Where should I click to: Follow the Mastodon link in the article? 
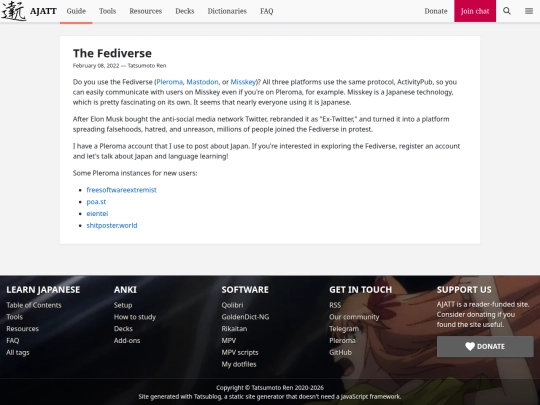coord(202,82)
